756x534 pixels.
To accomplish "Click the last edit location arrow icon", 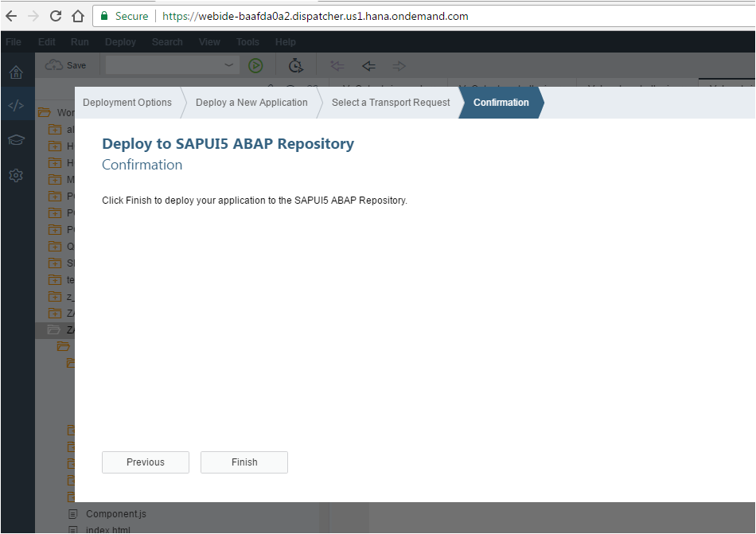I will click(x=337, y=65).
